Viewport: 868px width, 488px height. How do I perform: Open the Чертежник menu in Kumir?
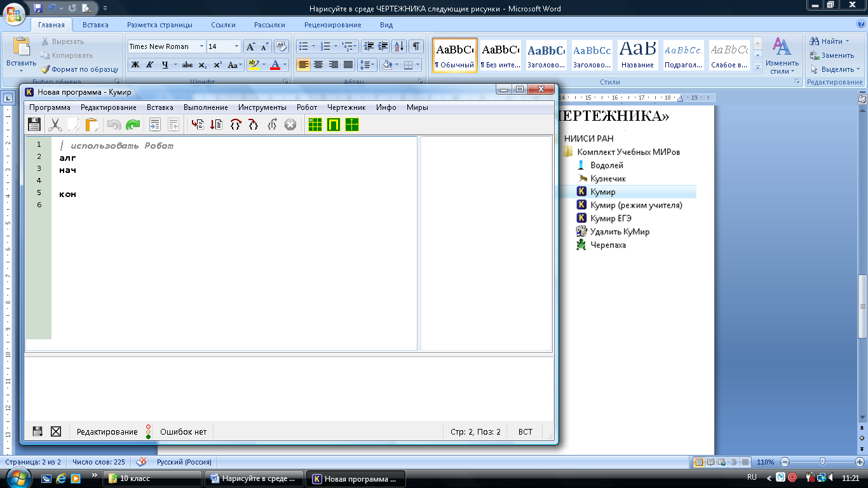point(346,107)
